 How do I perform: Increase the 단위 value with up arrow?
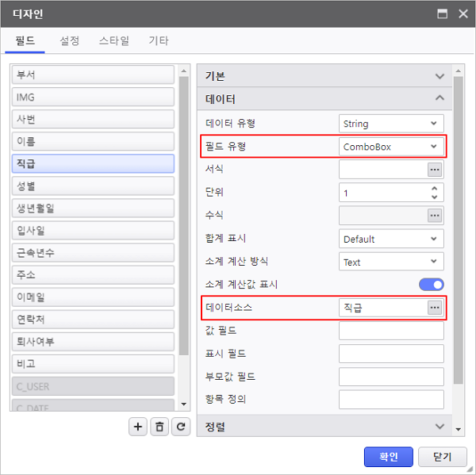click(434, 189)
